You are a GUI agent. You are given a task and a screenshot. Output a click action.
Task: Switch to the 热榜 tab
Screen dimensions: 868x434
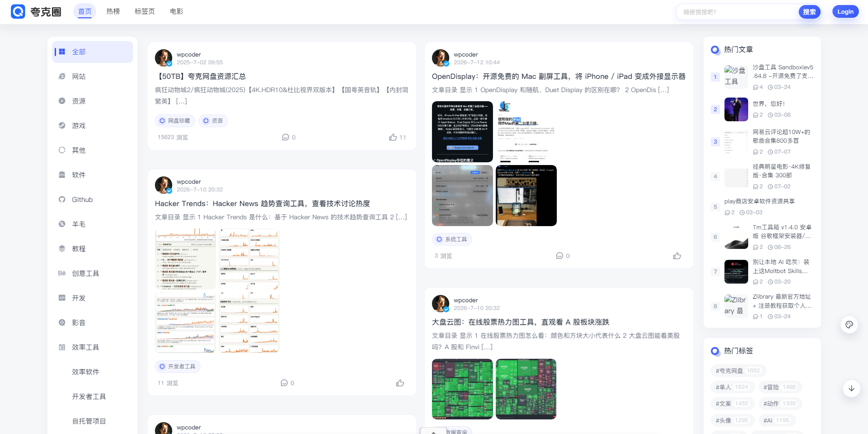coord(113,11)
